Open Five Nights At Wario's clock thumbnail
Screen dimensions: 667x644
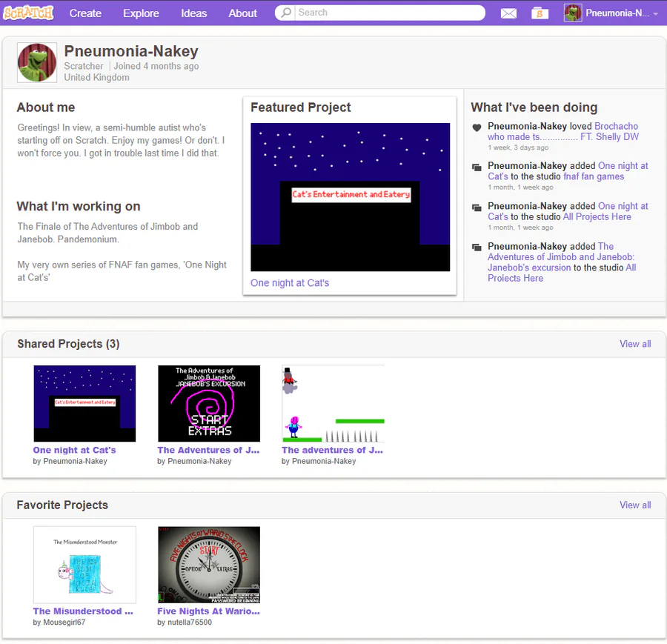click(209, 565)
